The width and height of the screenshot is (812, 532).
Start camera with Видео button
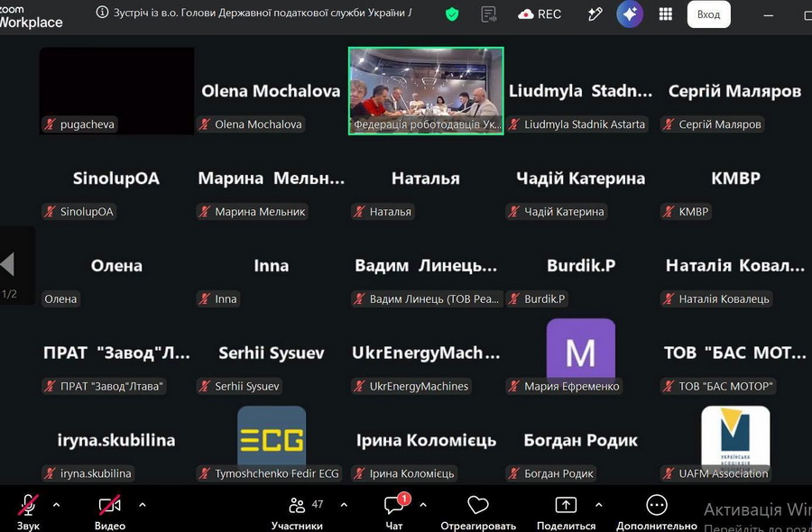(x=110, y=512)
